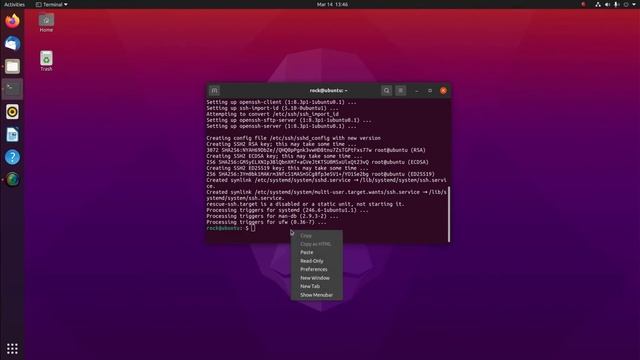Maximize the terminal window

point(430,91)
